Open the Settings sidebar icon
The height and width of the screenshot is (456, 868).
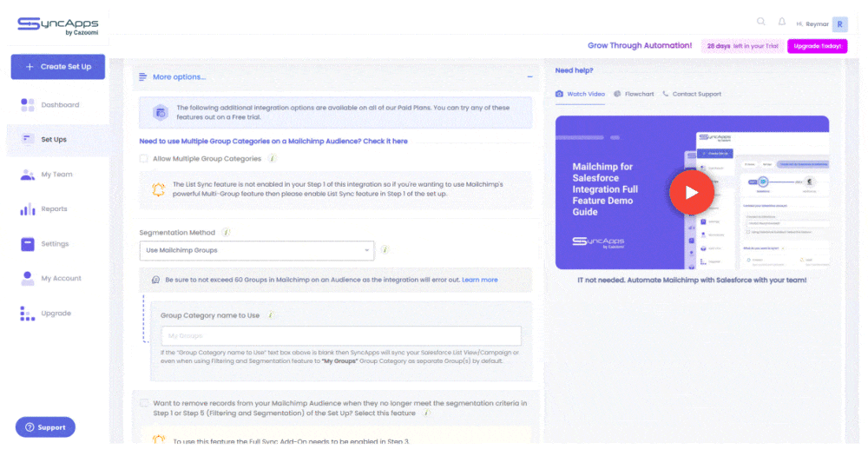(27, 244)
